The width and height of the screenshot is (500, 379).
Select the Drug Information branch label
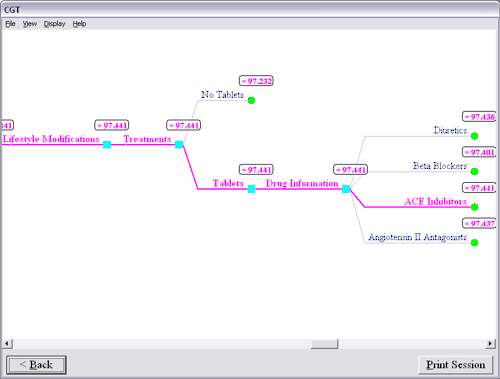[x=302, y=184]
